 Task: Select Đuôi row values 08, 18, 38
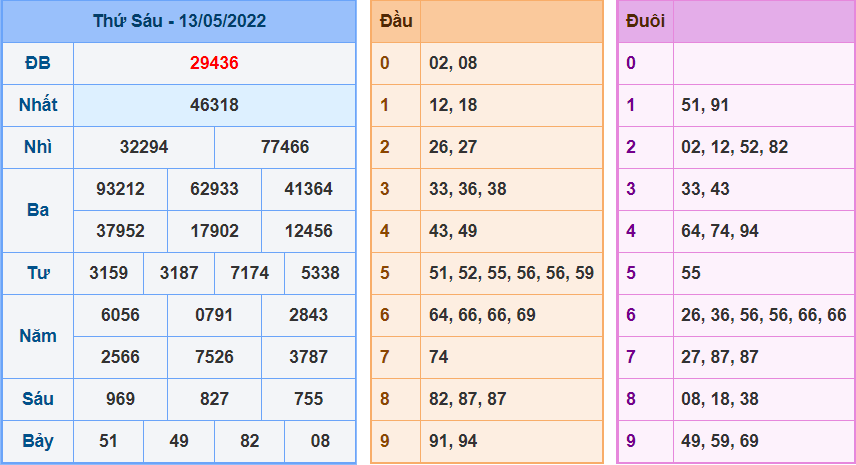[720, 399]
